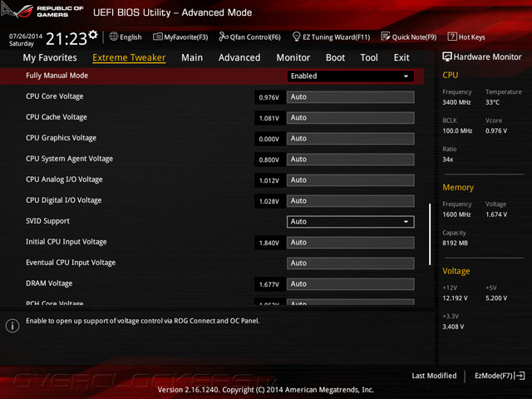
Task: Click the globe language icon
Action: click(114, 37)
